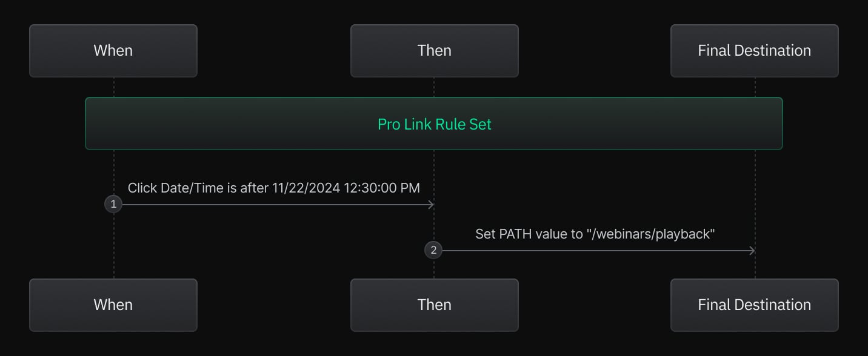
Task: Click the "/webinars/playback" path string
Action: 651,234
